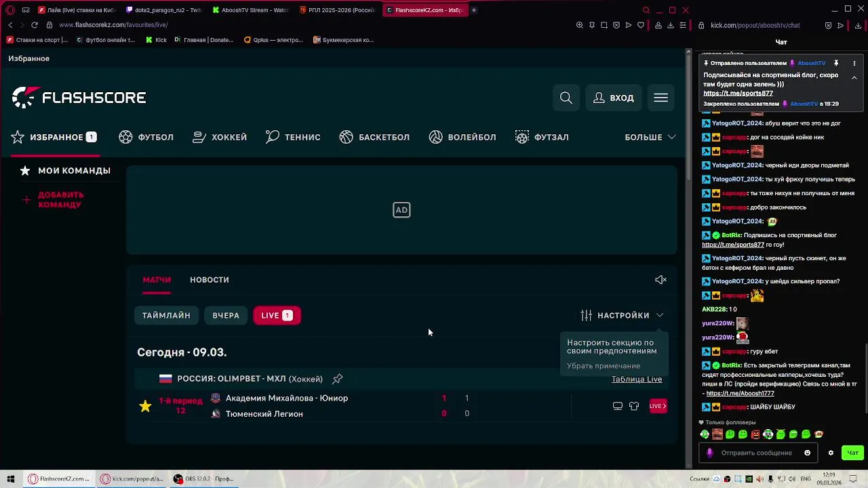Reload the Flashscore page
Screen dimensions: 868x488
pos(34,25)
